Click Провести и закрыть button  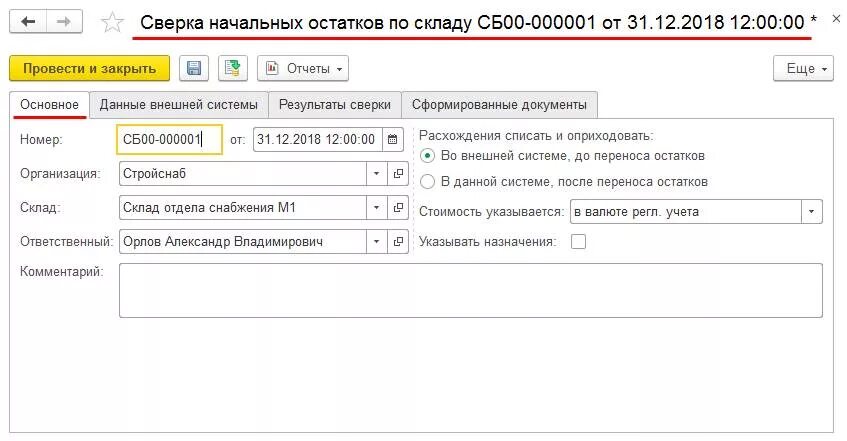pyautogui.click(x=90, y=68)
